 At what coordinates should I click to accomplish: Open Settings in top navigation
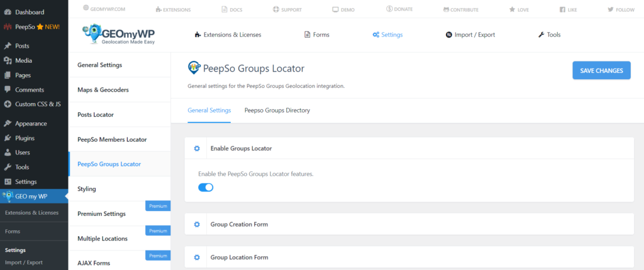[x=387, y=35]
